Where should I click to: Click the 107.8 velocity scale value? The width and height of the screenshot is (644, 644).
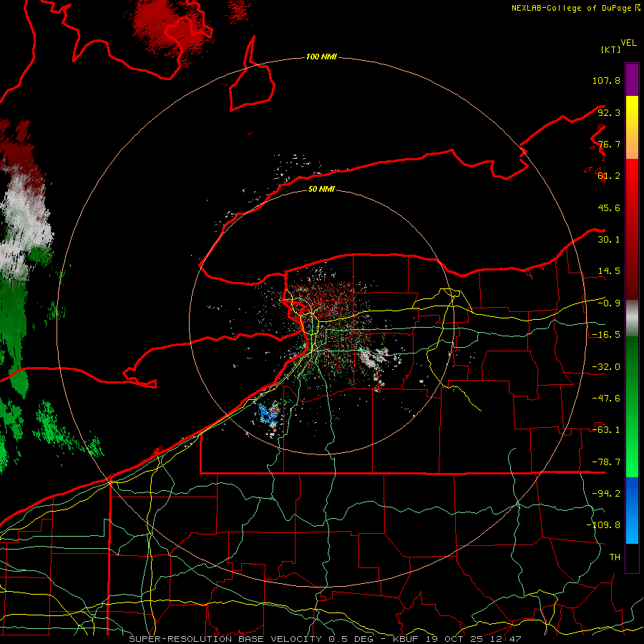[x=606, y=80]
